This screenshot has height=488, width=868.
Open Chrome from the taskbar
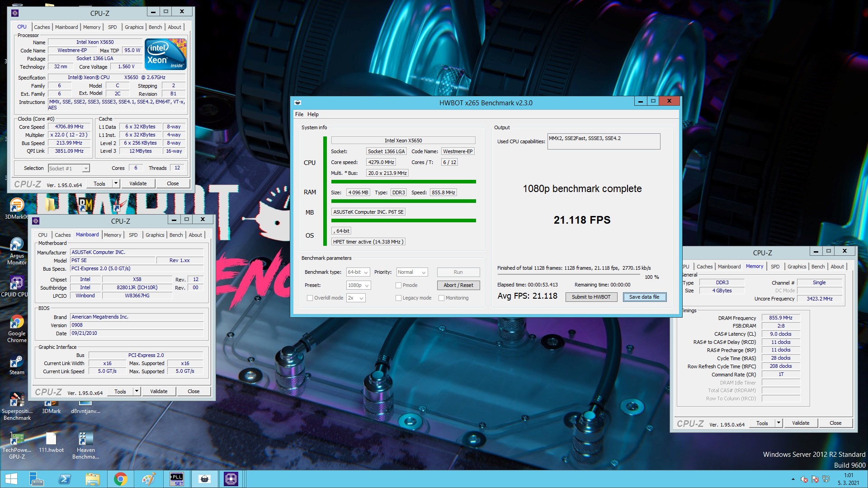click(120, 479)
